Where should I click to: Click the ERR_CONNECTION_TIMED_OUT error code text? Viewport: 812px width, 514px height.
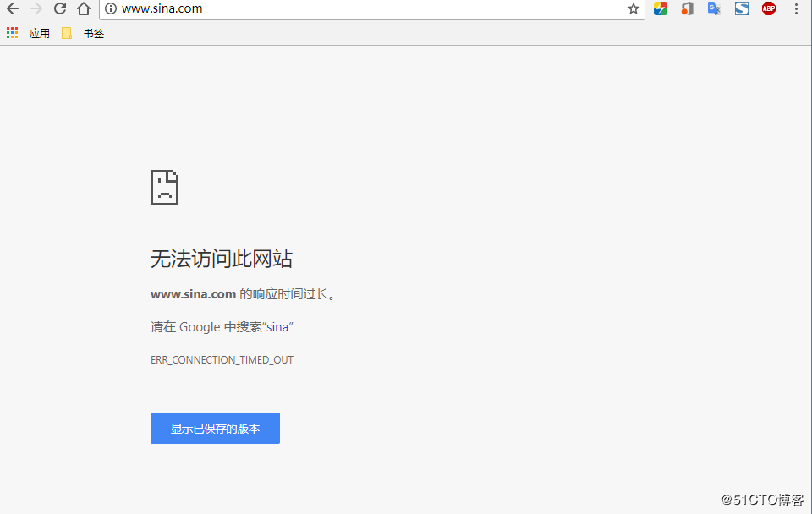pos(222,360)
